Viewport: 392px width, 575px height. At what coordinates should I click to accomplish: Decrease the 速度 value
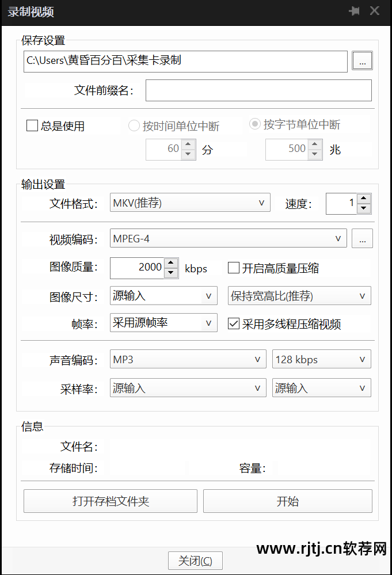(363, 208)
